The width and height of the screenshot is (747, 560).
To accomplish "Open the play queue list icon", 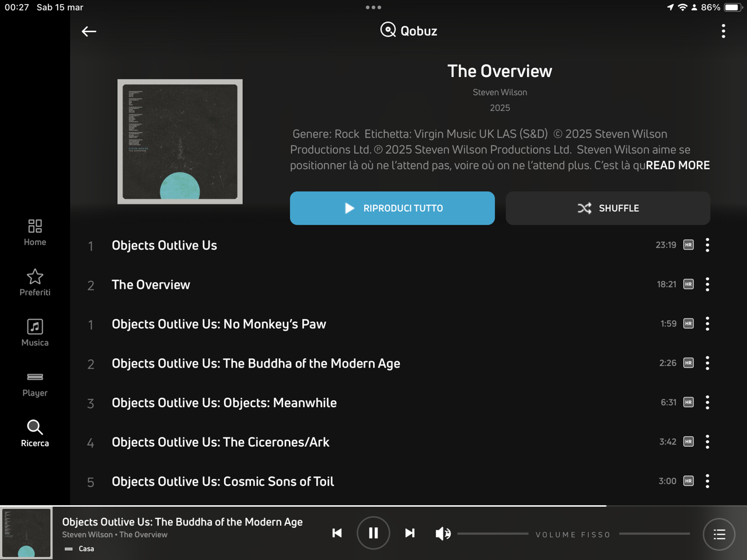I will click(719, 534).
